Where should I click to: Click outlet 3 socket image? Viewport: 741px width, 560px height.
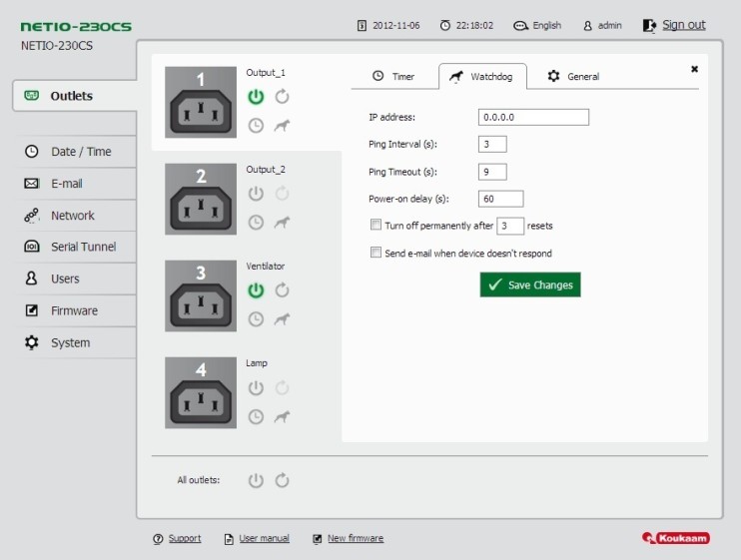point(201,297)
